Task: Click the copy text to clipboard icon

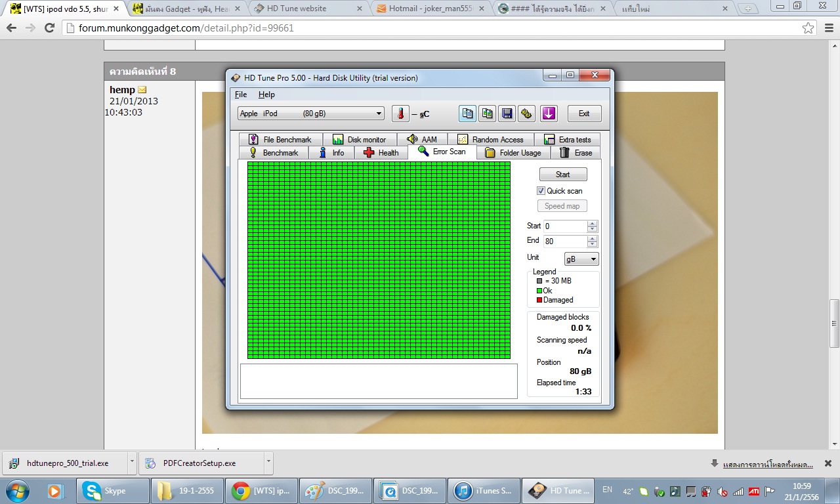Action: [x=467, y=114]
